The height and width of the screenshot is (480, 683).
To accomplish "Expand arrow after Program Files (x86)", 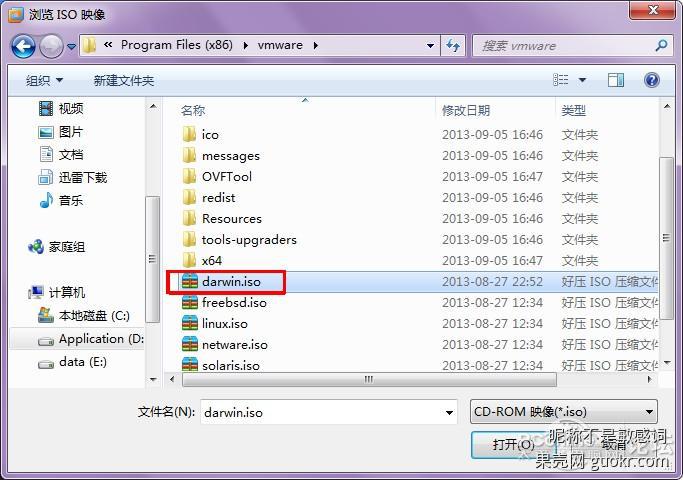I will tap(246, 45).
